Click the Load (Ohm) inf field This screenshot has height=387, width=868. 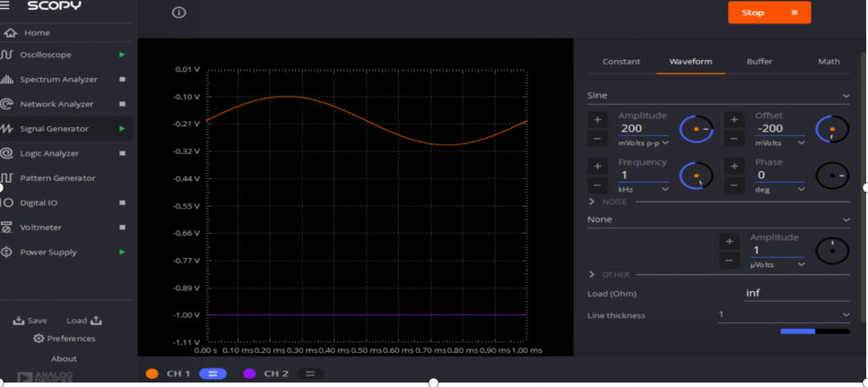(x=796, y=293)
